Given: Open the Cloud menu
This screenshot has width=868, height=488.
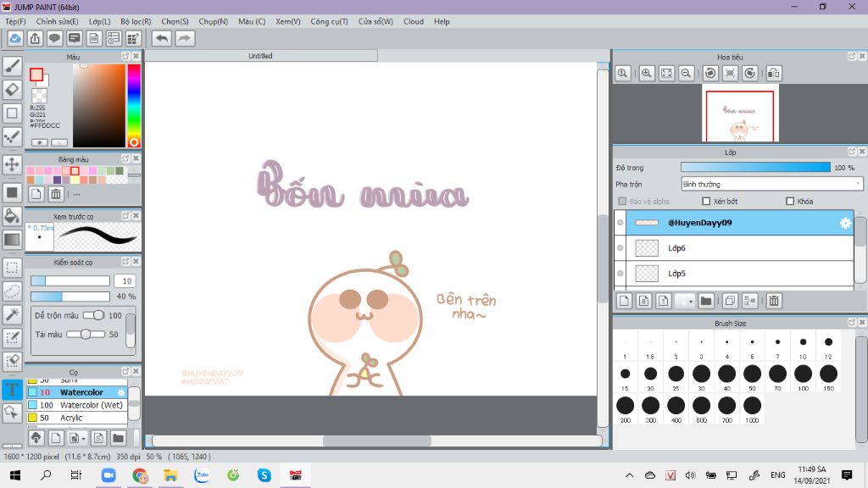Looking at the screenshot, I should click(414, 21).
